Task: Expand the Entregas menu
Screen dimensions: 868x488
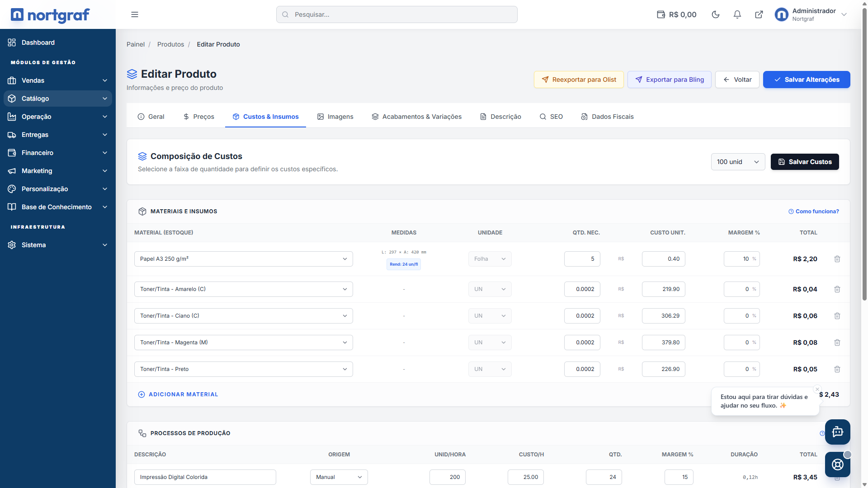Action: (58, 135)
